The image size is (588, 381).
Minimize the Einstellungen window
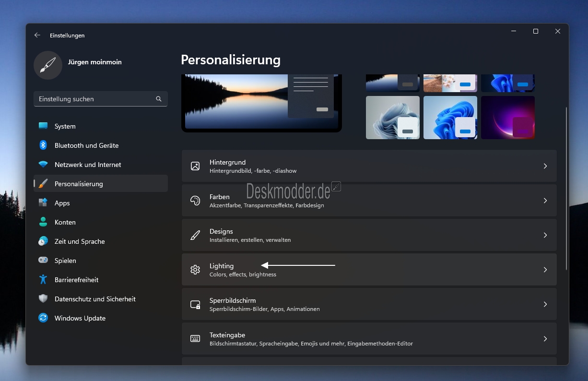coord(514,31)
